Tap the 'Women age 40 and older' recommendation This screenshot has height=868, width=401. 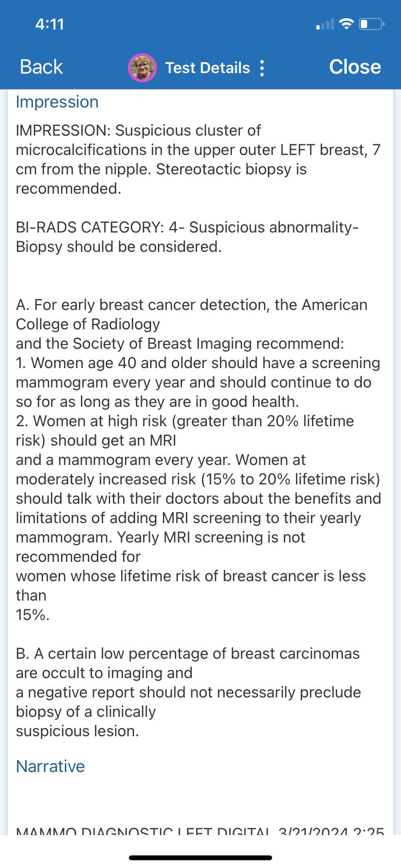(x=198, y=382)
